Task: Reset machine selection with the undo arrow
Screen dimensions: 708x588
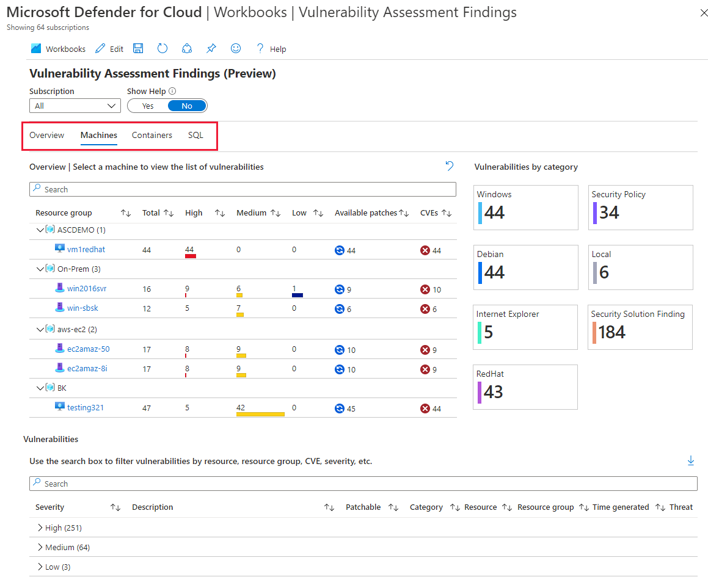Action: coord(449,165)
